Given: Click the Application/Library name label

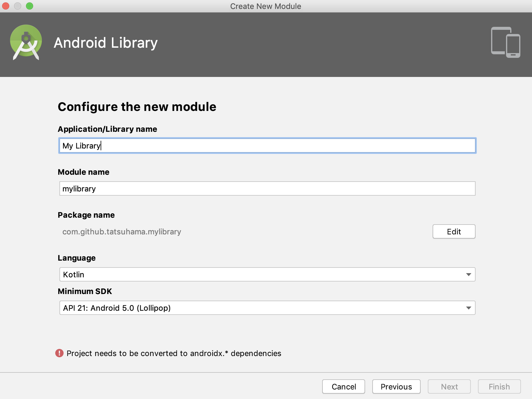Looking at the screenshot, I should tap(107, 129).
